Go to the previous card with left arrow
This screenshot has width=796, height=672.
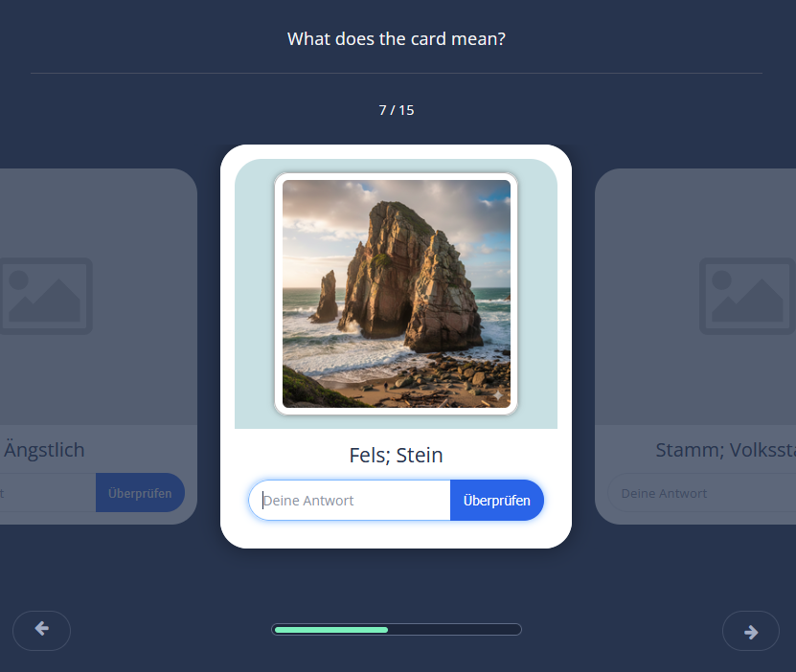point(41,630)
